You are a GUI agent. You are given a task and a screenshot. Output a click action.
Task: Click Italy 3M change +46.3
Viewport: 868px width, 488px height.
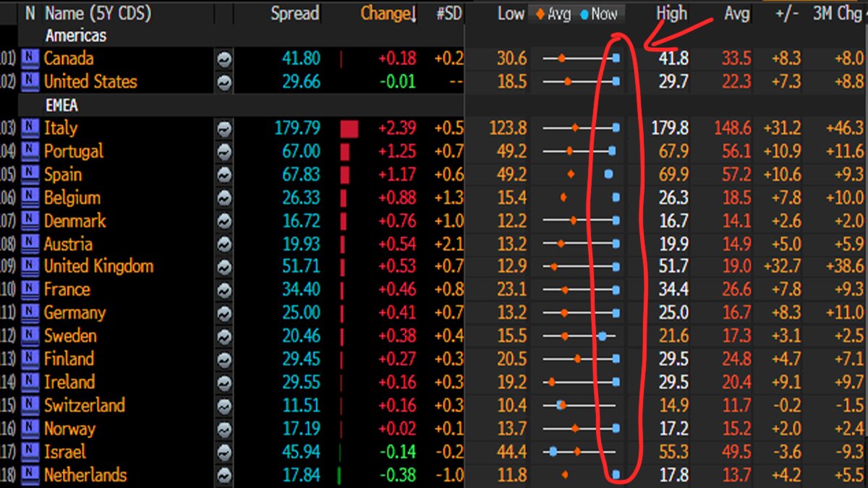point(844,128)
